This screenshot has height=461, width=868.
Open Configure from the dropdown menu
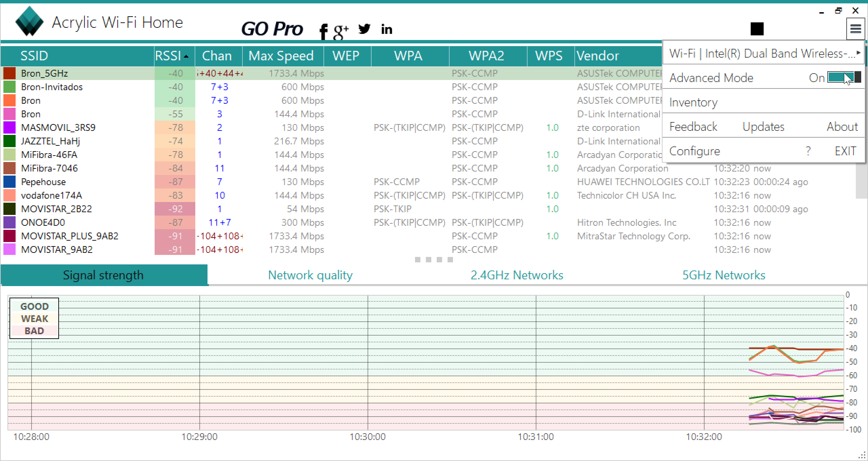click(x=694, y=151)
